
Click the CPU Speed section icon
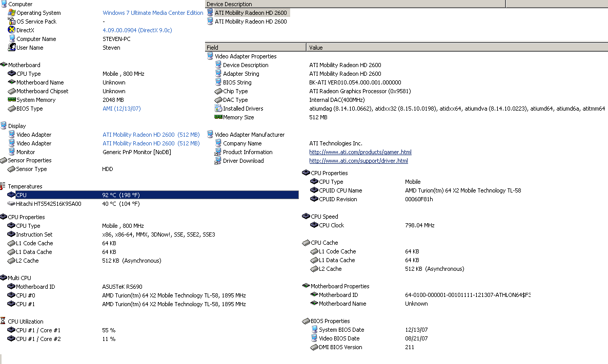(306, 216)
